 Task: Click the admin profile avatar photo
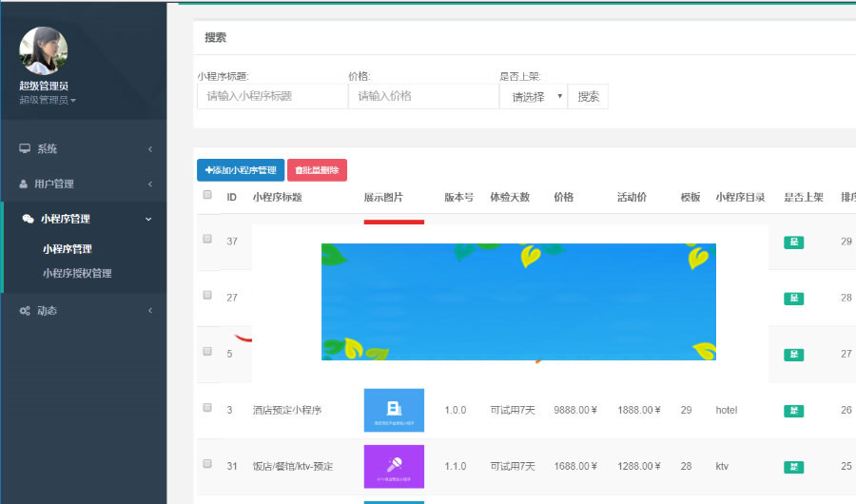pos(44,50)
